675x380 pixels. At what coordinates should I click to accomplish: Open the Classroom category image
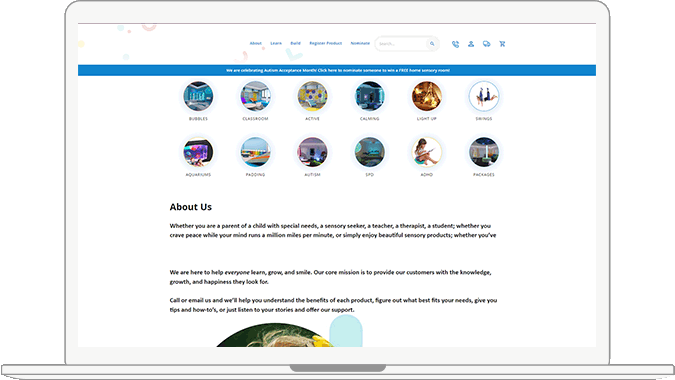point(255,96)
